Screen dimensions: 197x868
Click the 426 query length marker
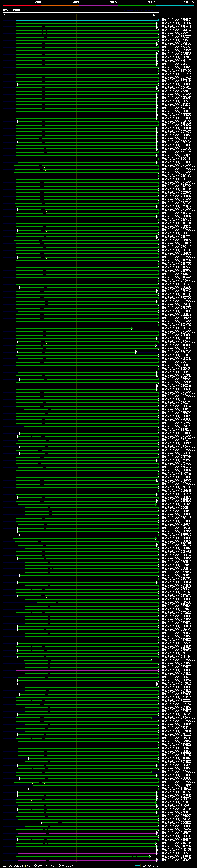point(155,15)
